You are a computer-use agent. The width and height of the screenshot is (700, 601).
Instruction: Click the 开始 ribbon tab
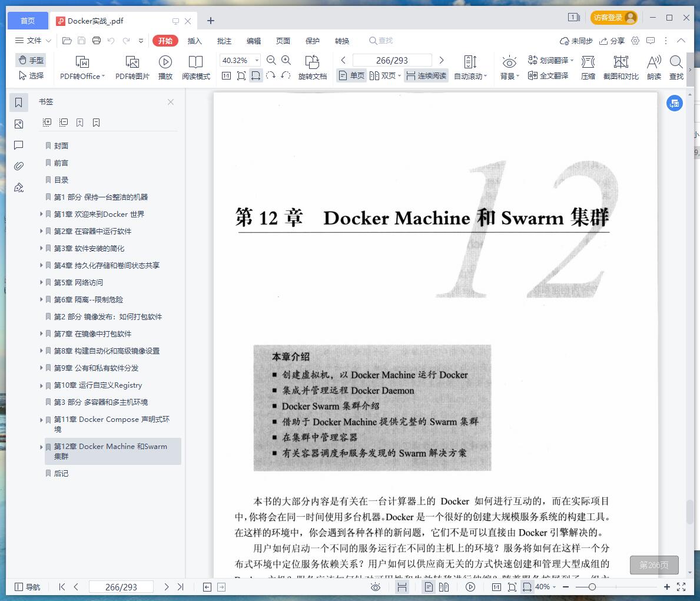coord(165,41)
